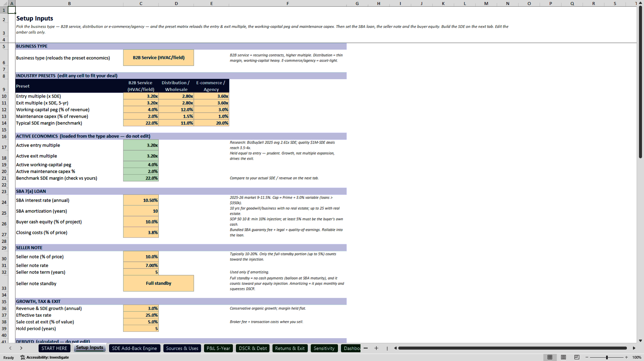Select the Setup Inputs sheet tab
Screen dimensions: 644x361
click(x=90, y=348)
